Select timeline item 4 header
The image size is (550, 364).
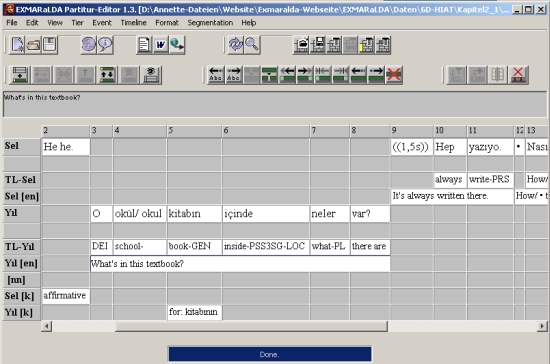click(x=140, y=131)
